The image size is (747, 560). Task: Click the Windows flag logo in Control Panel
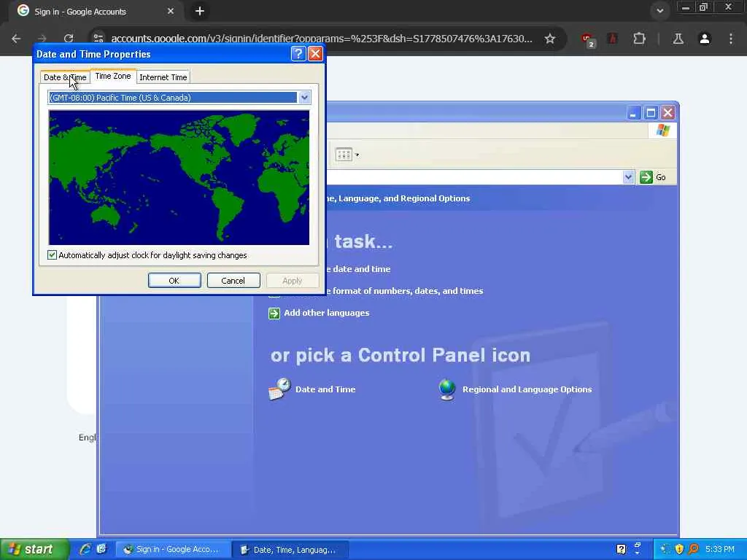pos(662,131)
